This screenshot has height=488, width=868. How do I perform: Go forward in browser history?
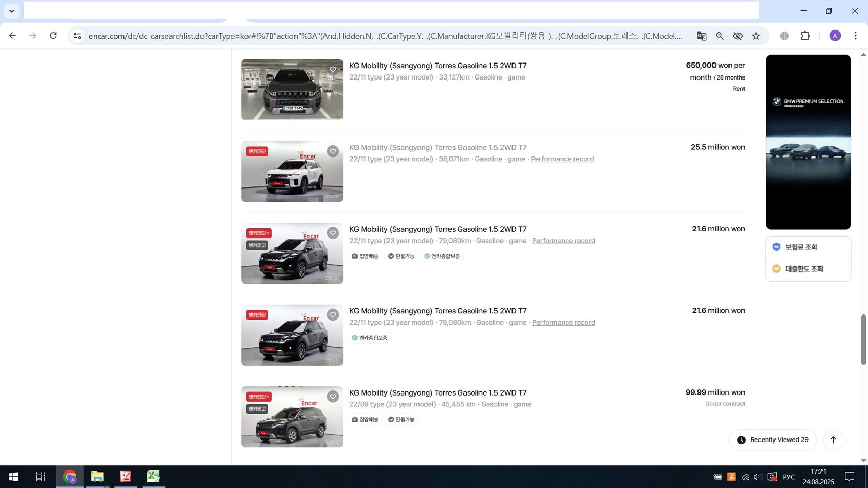[33, 36]
